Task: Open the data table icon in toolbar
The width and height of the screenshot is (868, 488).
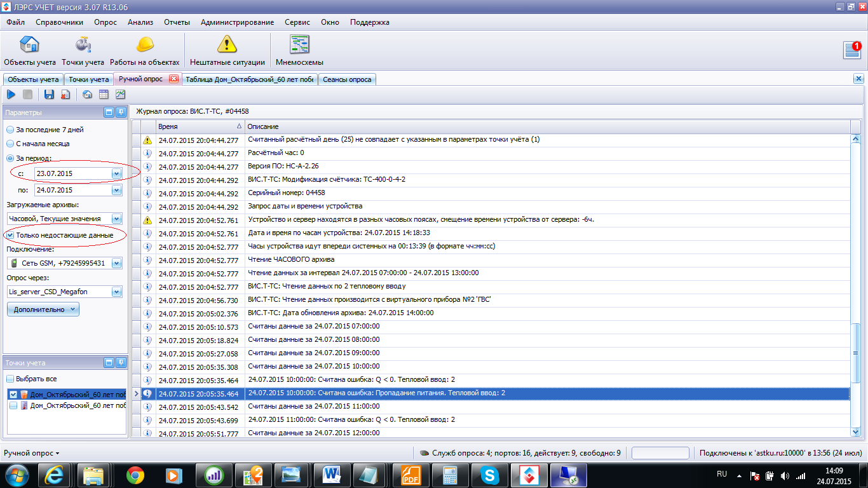Action: pyautogui.click(x=104, y=95)
